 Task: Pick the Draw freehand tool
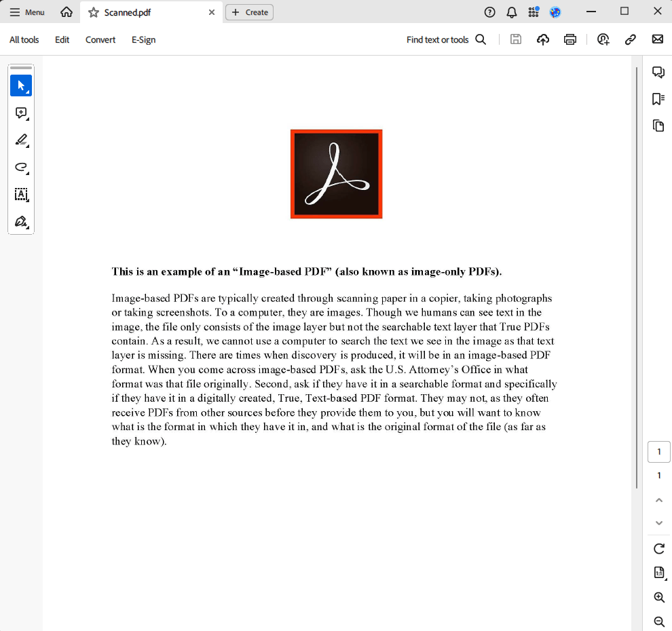tap(21, 167)
